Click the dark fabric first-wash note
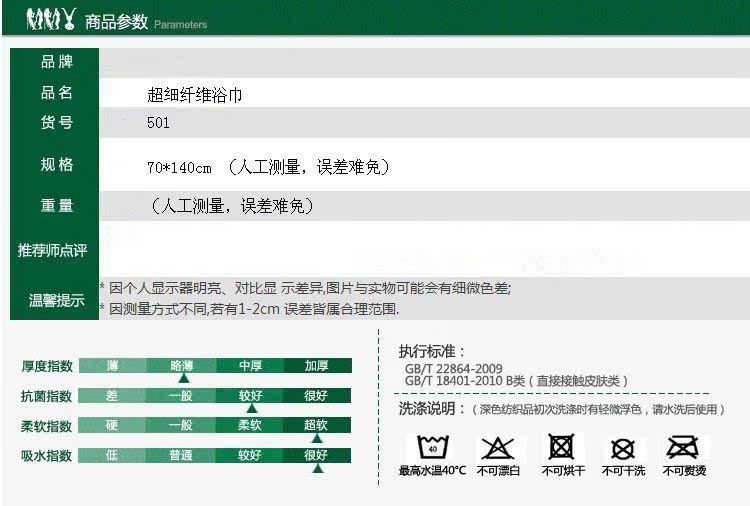 [598, 409]
